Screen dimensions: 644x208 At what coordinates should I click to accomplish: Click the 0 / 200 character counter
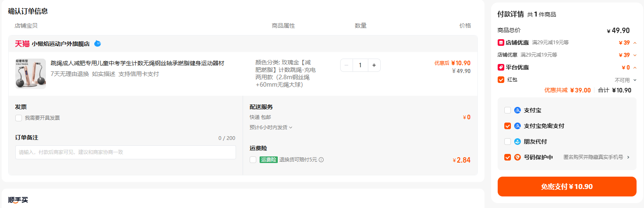pos(227,138)
